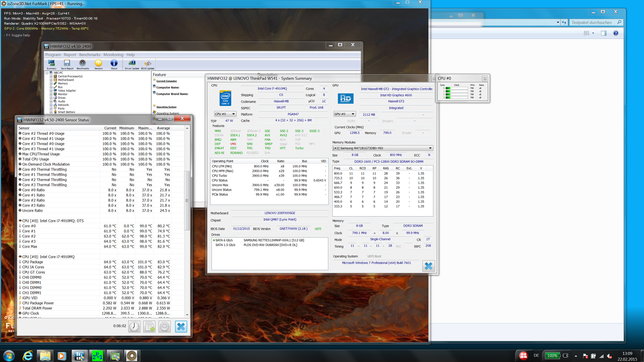Show hidden tray icons arrow

(x=576, y=356)
